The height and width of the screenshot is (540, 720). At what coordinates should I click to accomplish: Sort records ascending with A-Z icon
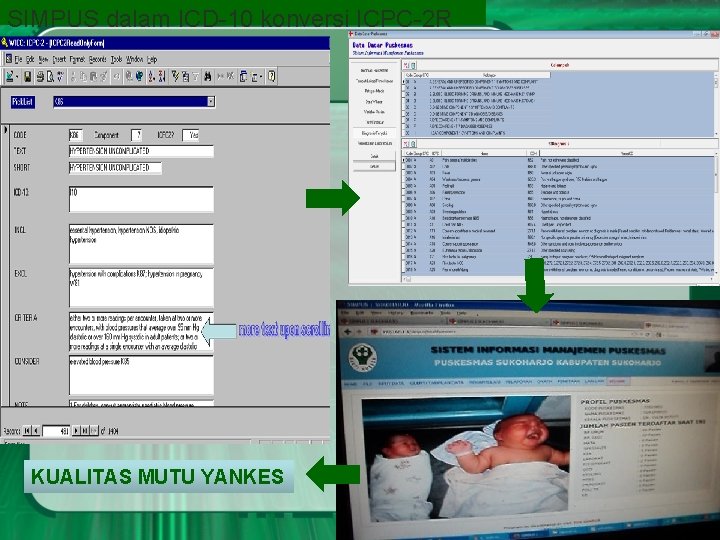[151, 76]
